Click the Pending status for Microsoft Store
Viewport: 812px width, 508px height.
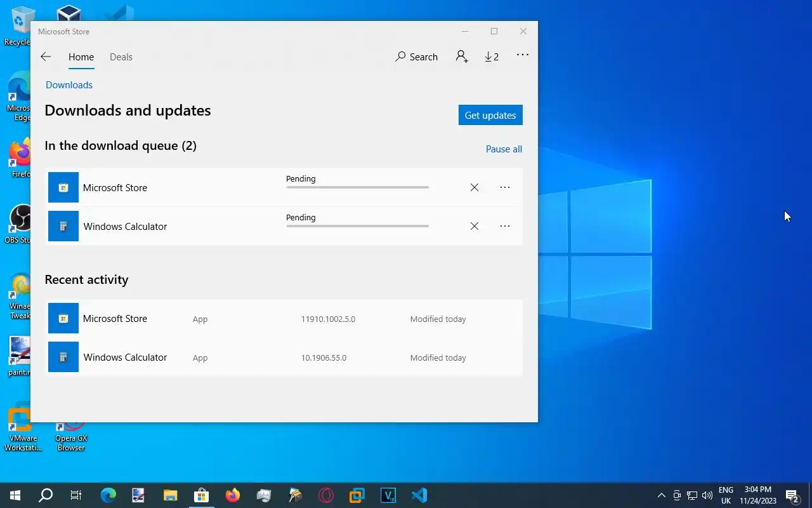[x=301, y=179]
